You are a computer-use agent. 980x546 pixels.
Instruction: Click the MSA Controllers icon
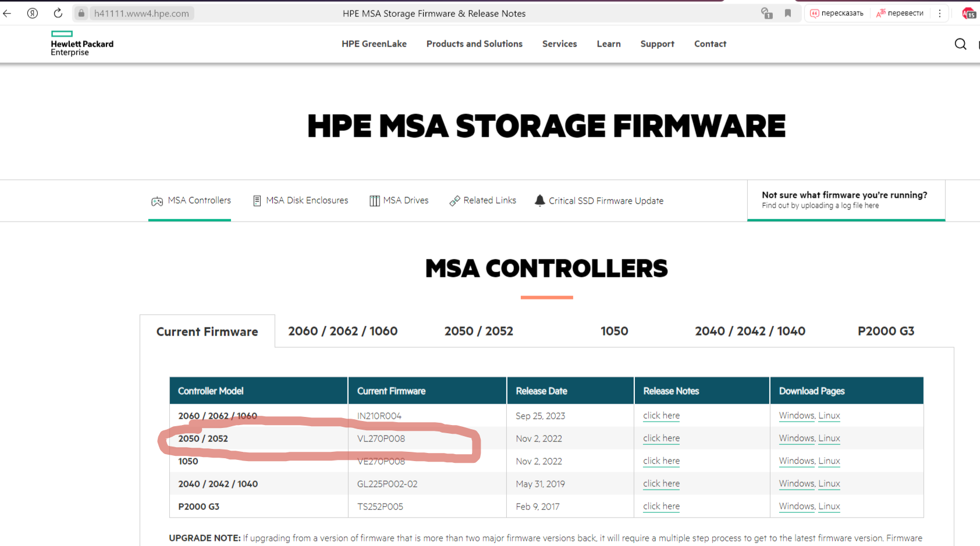(157, 201)
